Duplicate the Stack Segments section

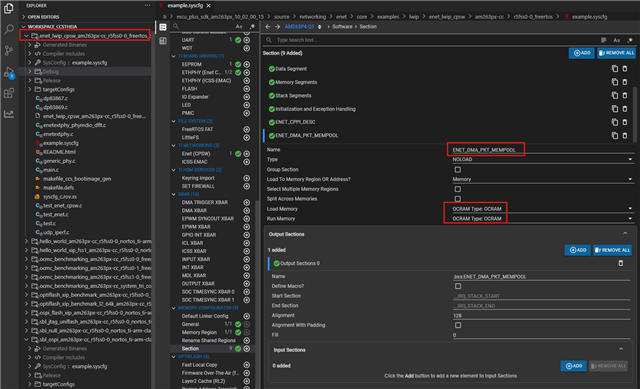[x=615, y=96]
